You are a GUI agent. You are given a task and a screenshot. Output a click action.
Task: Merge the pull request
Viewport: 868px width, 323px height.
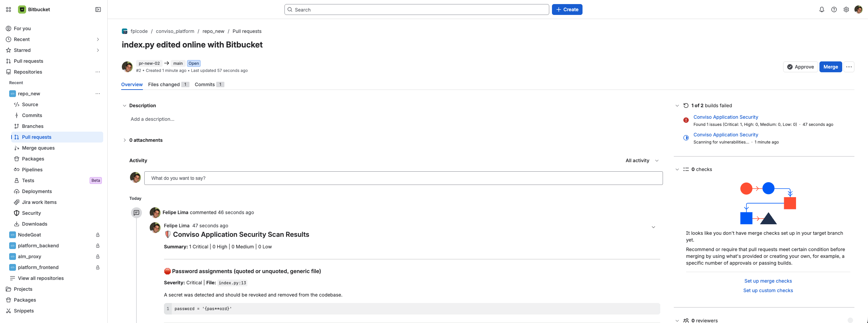click(831, 67)
